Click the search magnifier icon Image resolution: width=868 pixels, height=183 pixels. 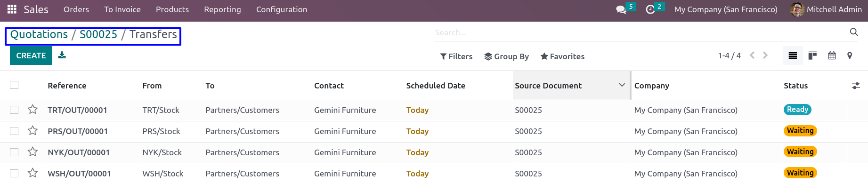click(854, 32)
